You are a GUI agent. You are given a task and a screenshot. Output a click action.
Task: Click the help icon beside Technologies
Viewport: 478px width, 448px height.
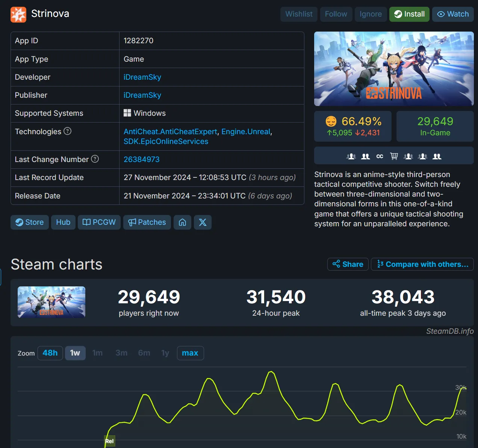tap(67, 131)
